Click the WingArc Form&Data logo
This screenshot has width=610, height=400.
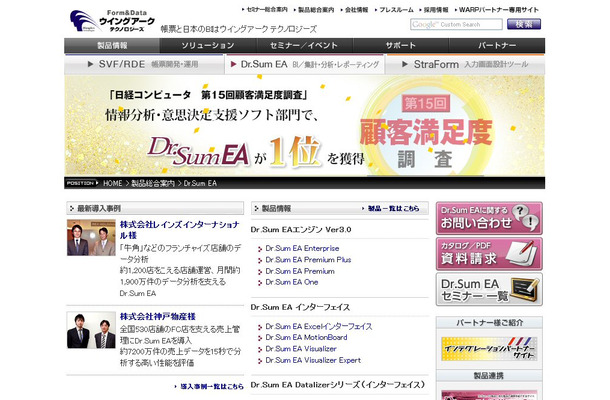coord(112,21)
